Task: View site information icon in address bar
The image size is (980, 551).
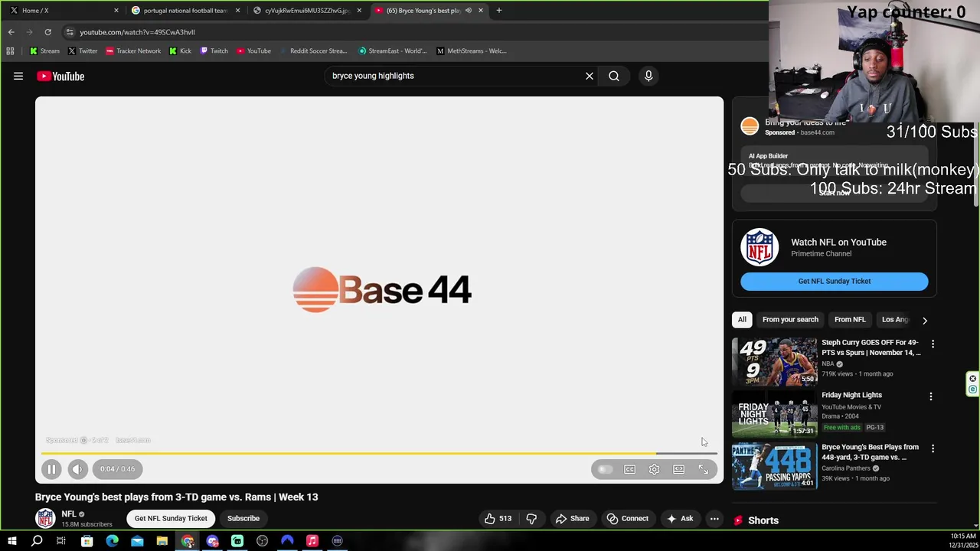Action: [70, 32]
